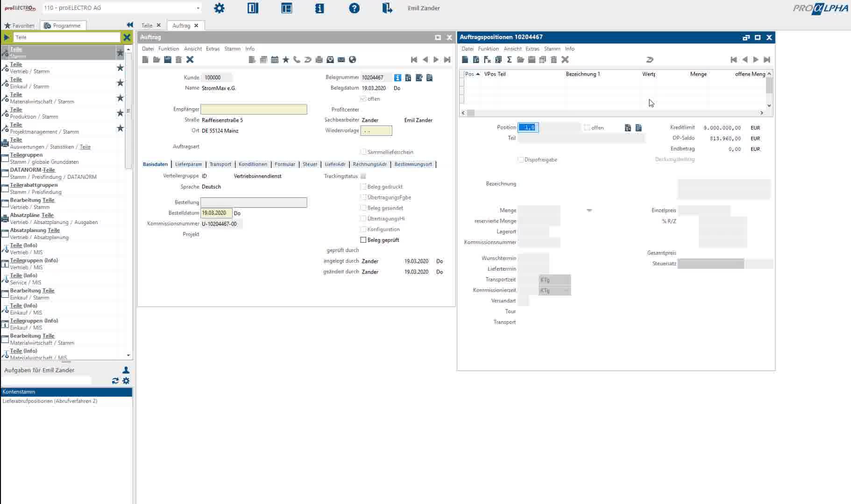Click the Fx function icon in Auftragspositionen
Screen dimensions: 851x504
pyautogui.click(x=487, y=59)
